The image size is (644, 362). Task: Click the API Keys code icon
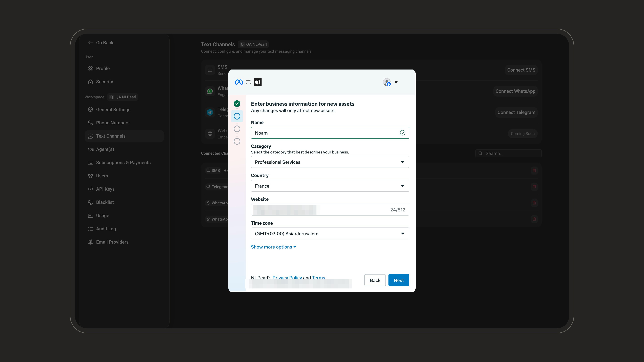pos(91,189)
